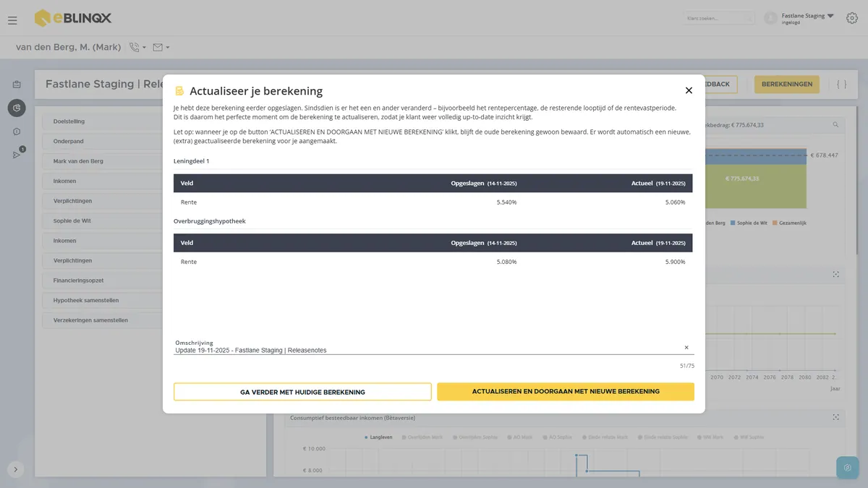The width and height of the screenshot is (868, 488).
Task: Click Leningdeel 1 opgeslagen rente 5.540%
Action: pyautogui.click(x=506, y=202)
